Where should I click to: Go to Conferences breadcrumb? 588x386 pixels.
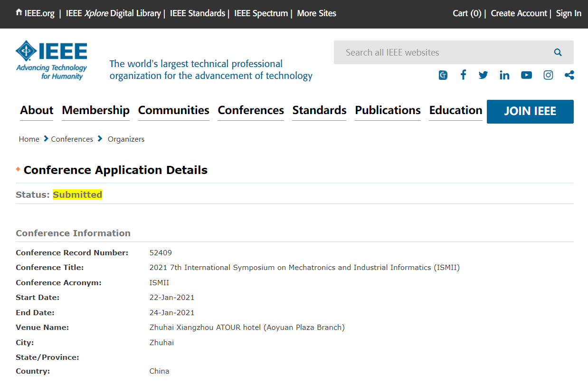click(x=72, y=139)
